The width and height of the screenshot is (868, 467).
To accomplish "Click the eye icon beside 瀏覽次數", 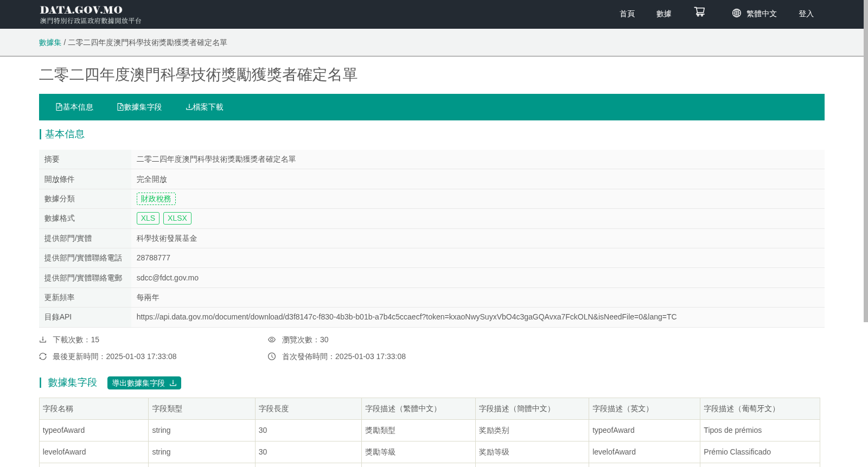I will (x=272, y=340).
